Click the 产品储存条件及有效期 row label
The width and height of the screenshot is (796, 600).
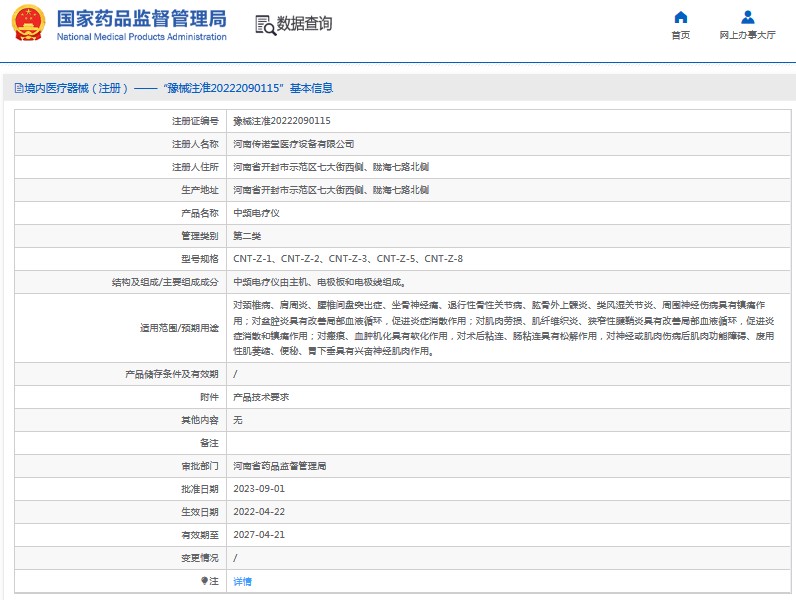point(172,374)
